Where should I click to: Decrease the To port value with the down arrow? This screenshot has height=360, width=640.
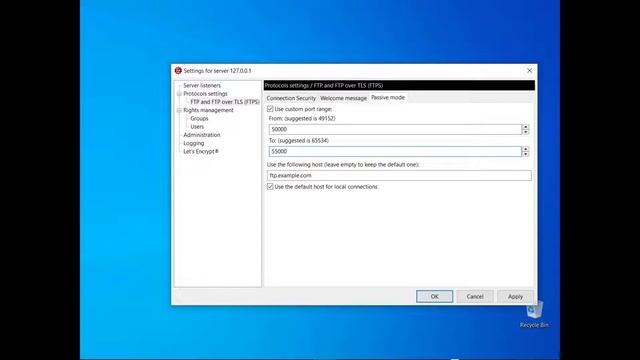tap(525, 154)
